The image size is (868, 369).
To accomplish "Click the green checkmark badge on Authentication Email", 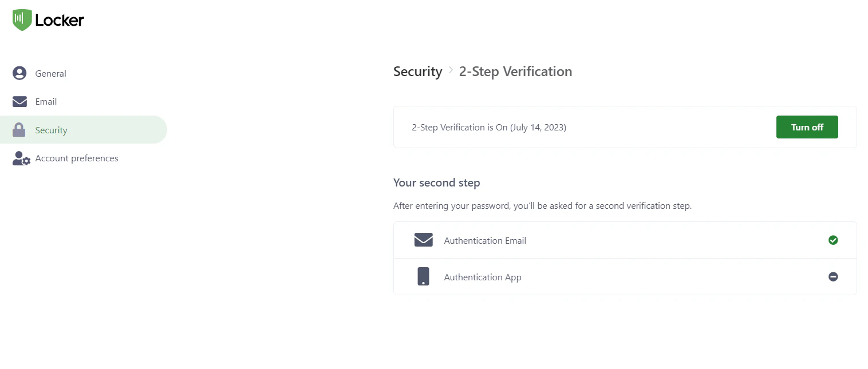I will click(833, 240).
